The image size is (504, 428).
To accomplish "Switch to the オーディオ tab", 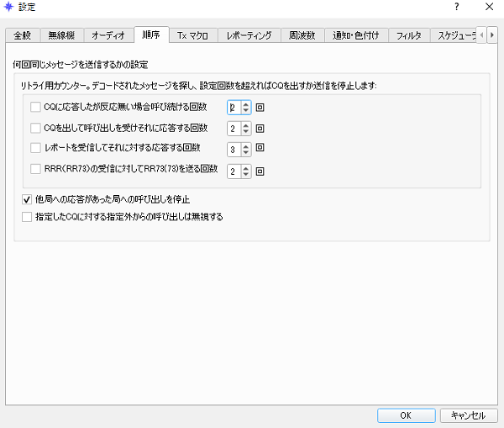I will point(108,35).
